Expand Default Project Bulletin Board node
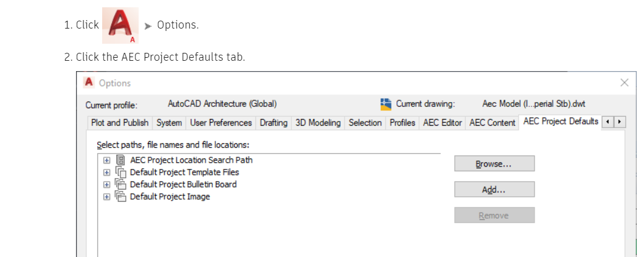 [107, 185]
